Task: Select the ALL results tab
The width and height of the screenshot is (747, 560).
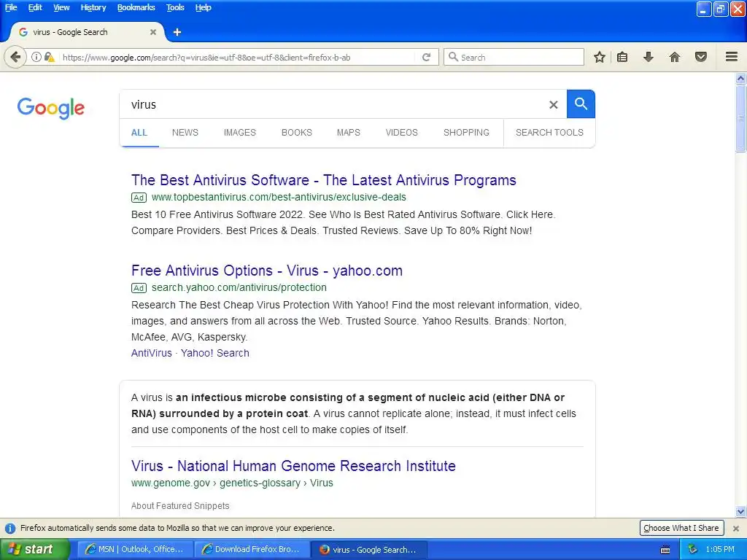Action: [x=139, y=133]
